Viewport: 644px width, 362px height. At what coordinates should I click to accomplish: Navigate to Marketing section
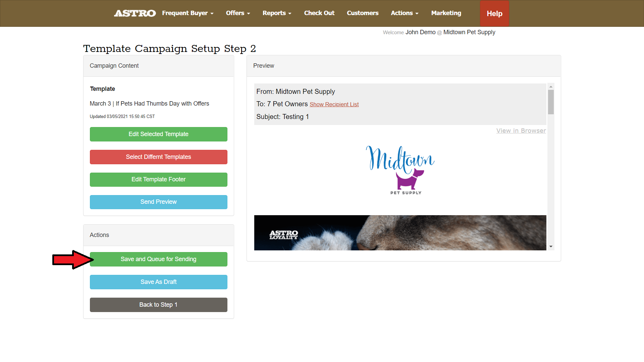click(x=446, y=13)
